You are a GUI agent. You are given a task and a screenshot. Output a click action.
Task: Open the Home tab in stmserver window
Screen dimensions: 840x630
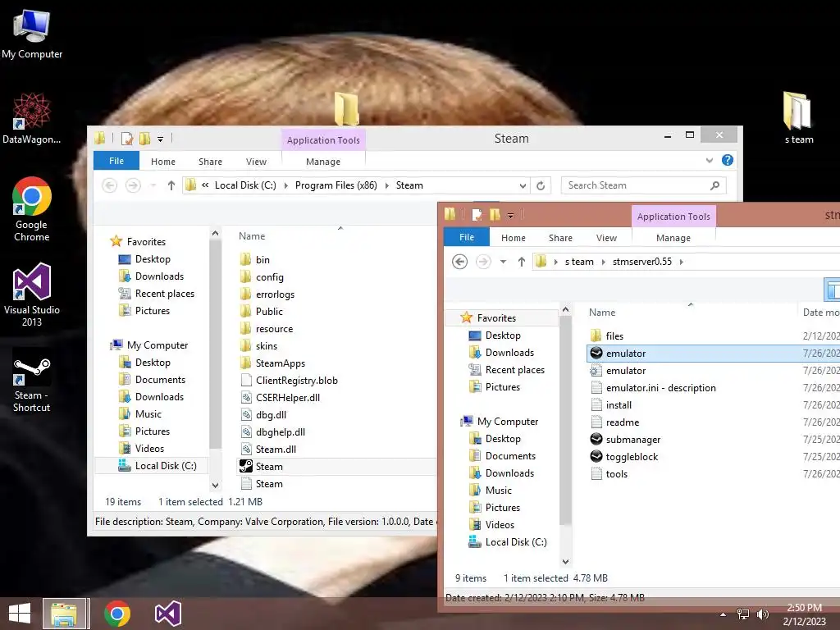click(x=514, y=238)
